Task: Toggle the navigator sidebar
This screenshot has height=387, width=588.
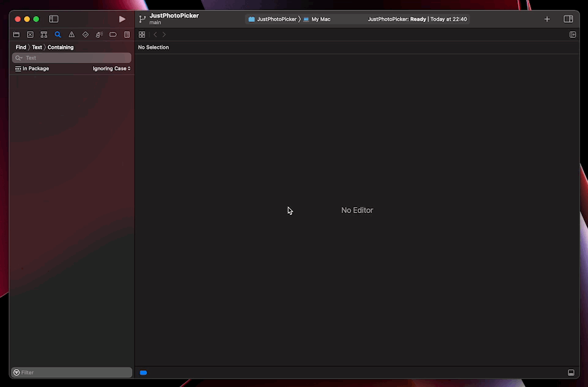Action: [x=54, y=19]
